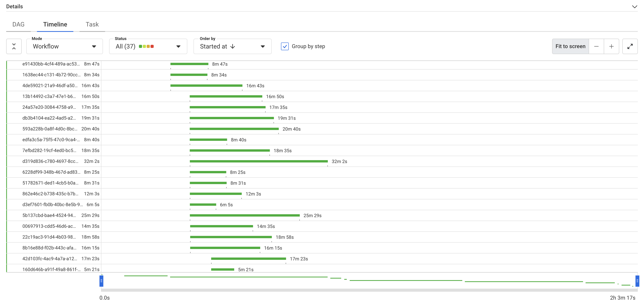Click the right blue range handle
644x306 pixels.
(x=637, y=281)
